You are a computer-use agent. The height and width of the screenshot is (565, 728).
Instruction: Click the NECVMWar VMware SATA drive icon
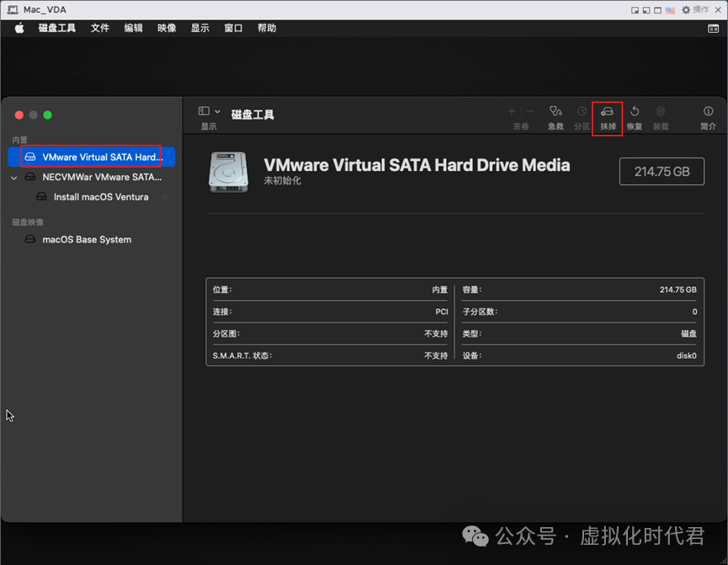pos(30,177)
